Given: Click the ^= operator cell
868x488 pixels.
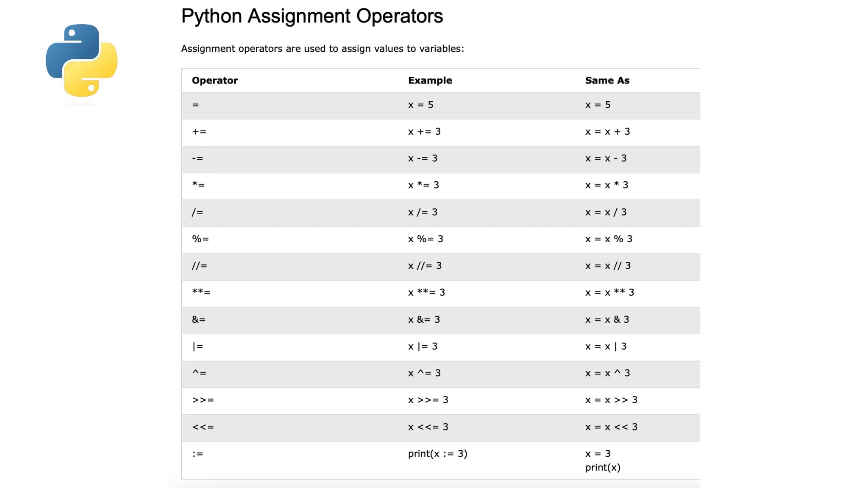Looking at the screenshot, I should (x=199, y=373).
